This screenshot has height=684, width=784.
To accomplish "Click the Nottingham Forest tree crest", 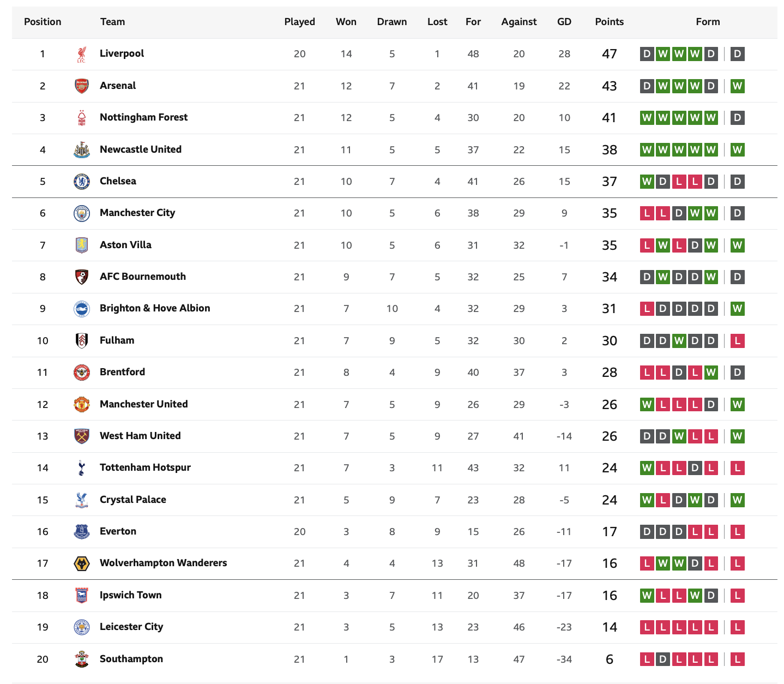I will 81,118.
